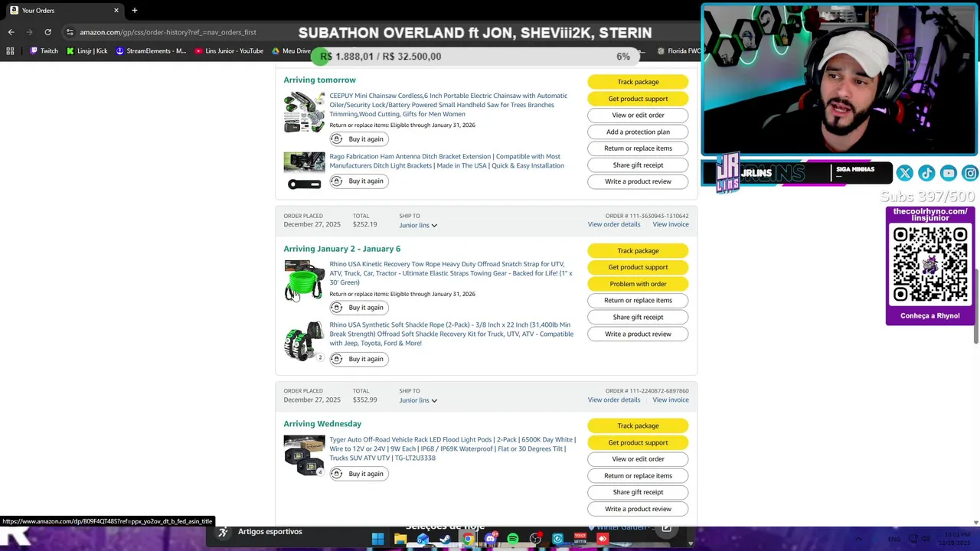Get product support for the chainsaw order
Screen dimensions: 980x551
[x=638, y=99]
